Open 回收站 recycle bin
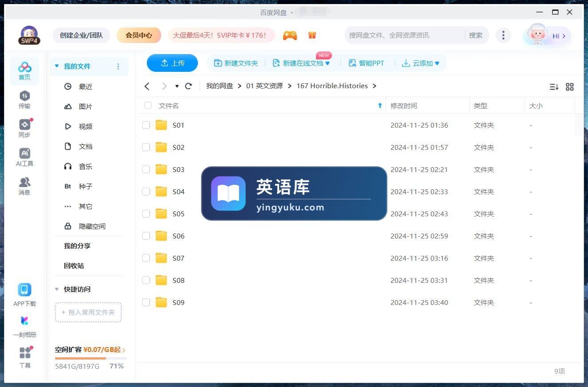 pyautogui.click(x=74, y=266)
